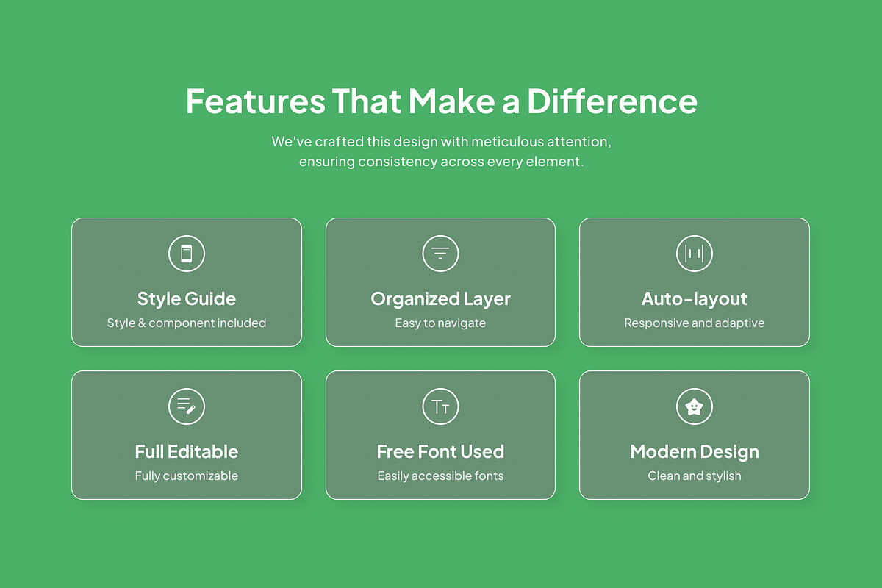The image size is (882, 588).
Task: Click 'Easy to navigate' description text
Action: pos(440,323)
